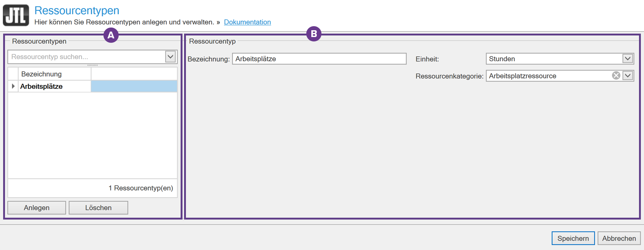Click the JTL logo icon

[16, 15]
